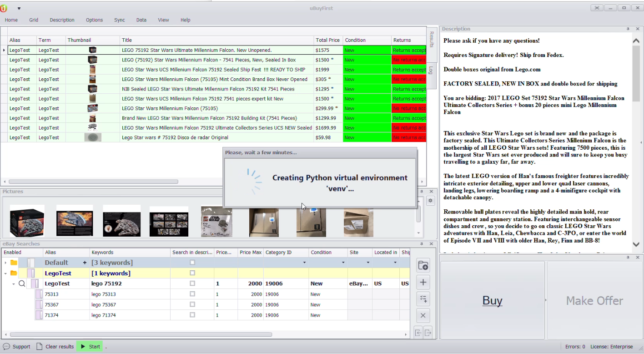The width and height of the screenshot is (644, 354).
Task: Click the Clear results page icon
Action: click(40, 346)
